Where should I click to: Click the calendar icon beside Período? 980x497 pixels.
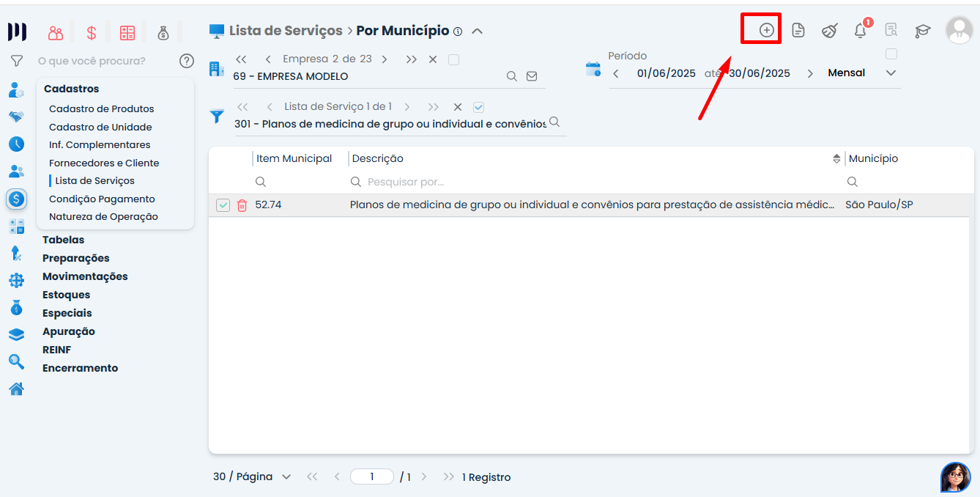pos(593,70)
